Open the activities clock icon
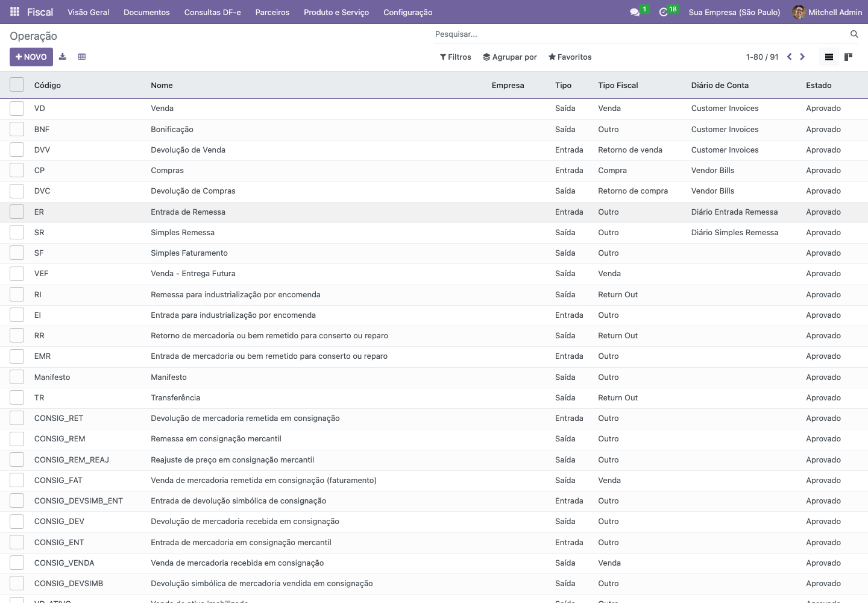The height and width of the screenshot is (603, 868). coord(664,12)
